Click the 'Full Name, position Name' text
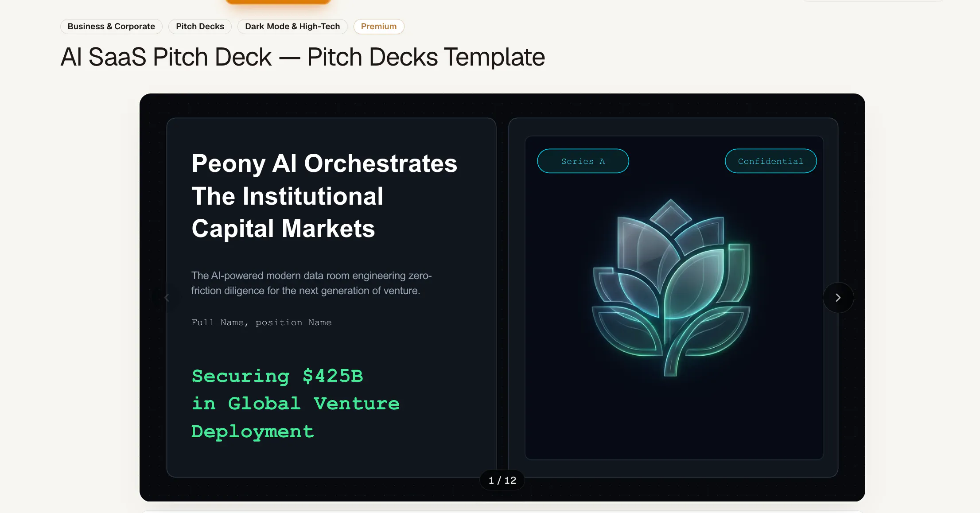Image resolution: width=980 pixels, height=513 pixels. (261, 323)
